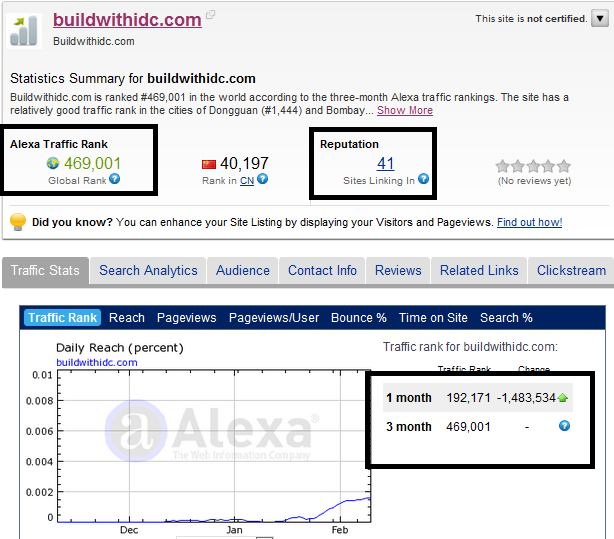Screen dimensions: 614x539
Task: Click the green up arrow in 1 month row
Action: point(563,398)
